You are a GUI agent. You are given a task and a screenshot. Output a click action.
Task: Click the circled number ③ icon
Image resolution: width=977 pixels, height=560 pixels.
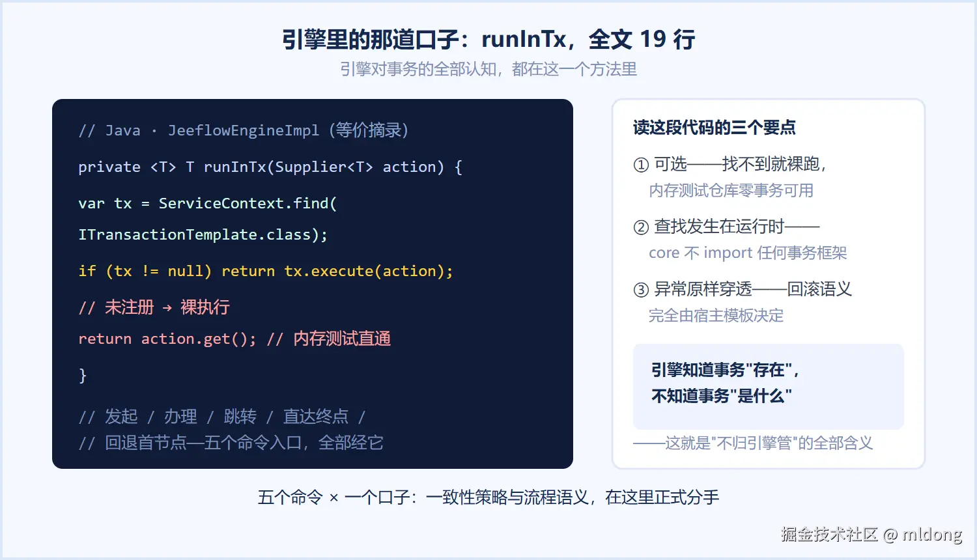(x=641, y=290)
